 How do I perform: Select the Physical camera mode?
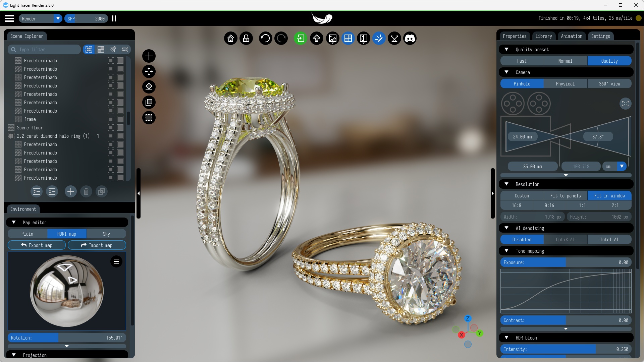point(565,83)
